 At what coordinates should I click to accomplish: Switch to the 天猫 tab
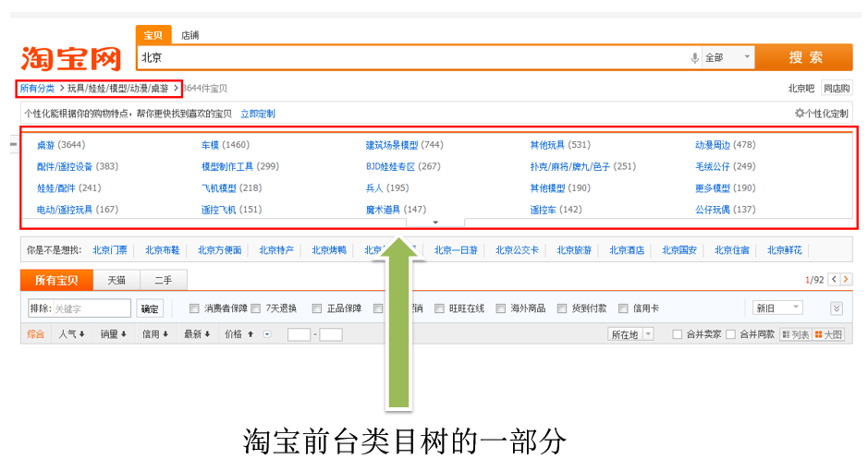[x=116, y=280]
